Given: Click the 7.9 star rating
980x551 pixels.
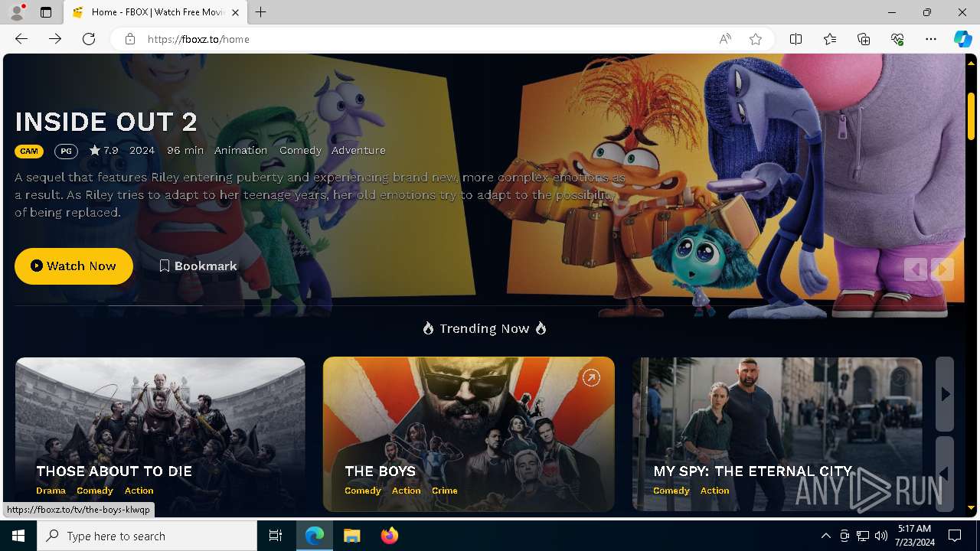Looking at the screenshot, I should [103, 150].
